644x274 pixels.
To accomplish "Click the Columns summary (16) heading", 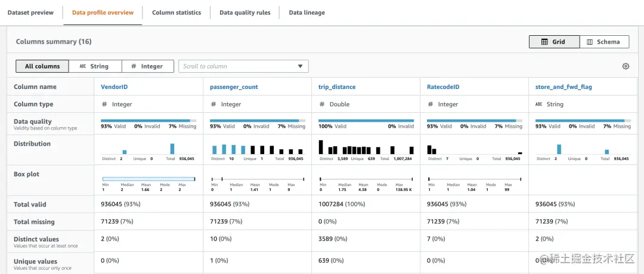I will pyautogui.click(x=54, y=42).
